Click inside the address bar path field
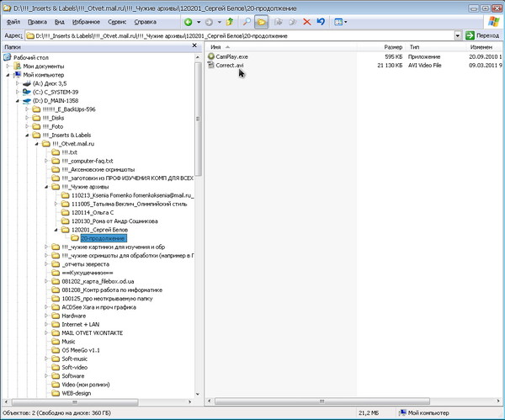The image size is (505, 420). (x=240, y=35)
